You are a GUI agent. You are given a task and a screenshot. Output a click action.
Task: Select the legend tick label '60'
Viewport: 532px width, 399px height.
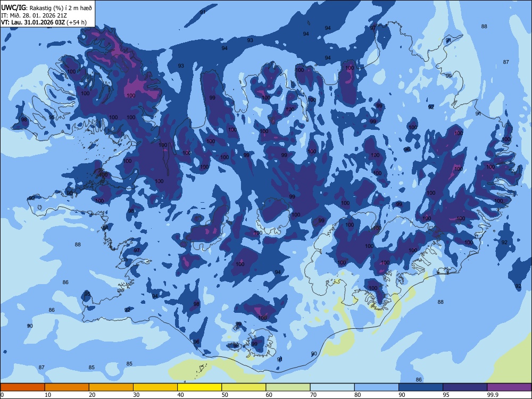pyautogui.click(x=269, y=395)
